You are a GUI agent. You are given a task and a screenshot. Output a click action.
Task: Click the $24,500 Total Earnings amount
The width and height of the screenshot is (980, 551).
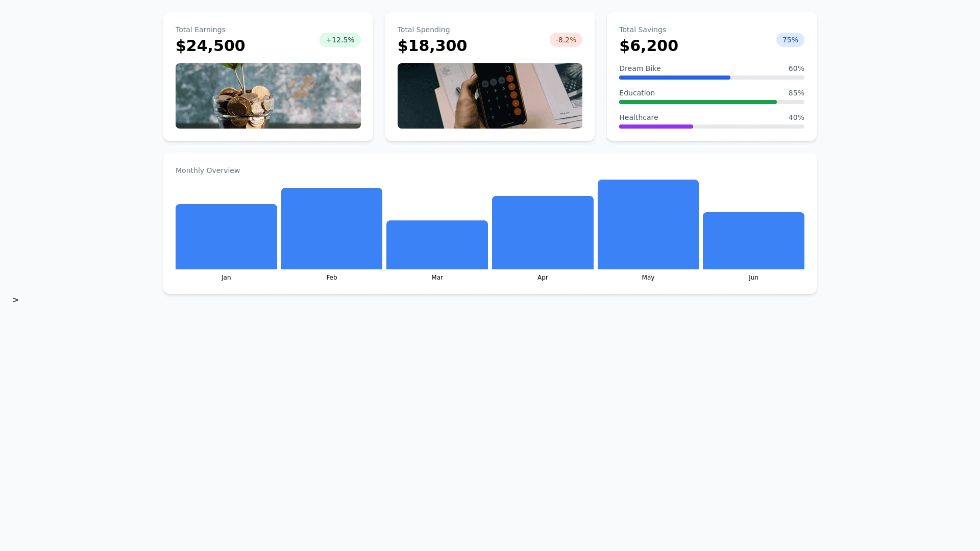tap(210, 46)
